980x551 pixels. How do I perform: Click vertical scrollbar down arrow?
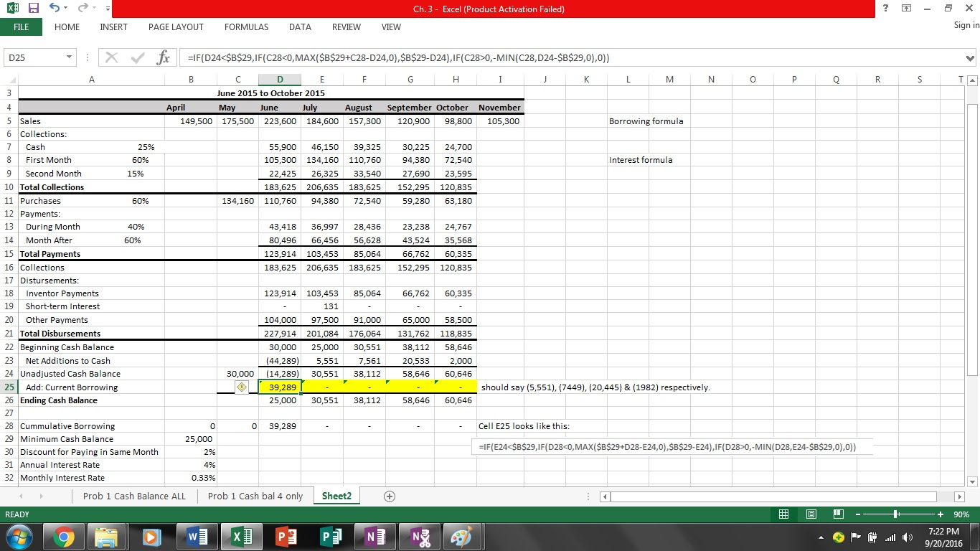(971, 481)
